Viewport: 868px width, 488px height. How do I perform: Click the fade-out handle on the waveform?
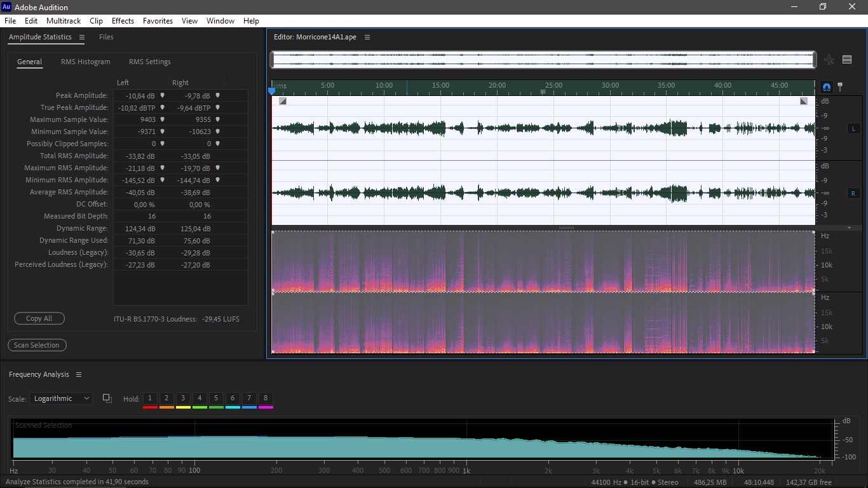(x=804, y=101)
